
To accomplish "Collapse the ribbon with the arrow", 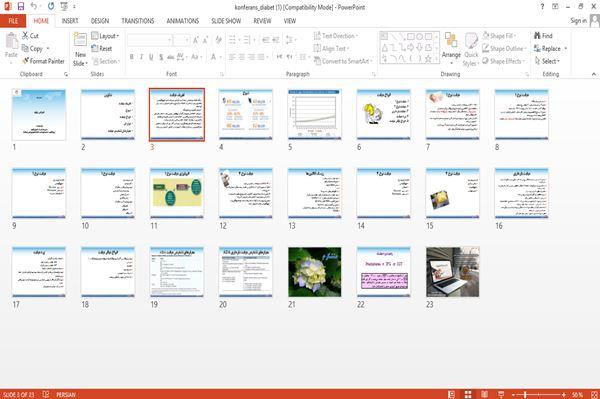I will tap(593, 74).
